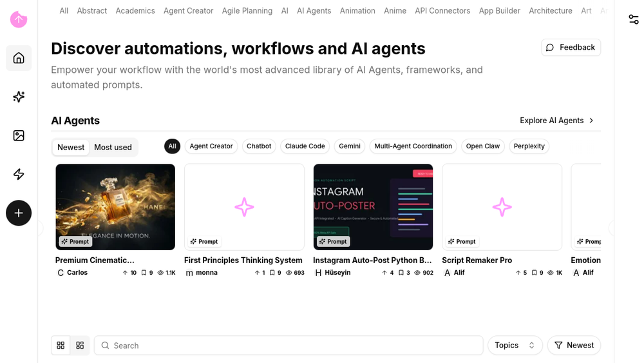Viewport: 644px width, 363px height.
Task: Click the pink logo icon in sidebar
Action: [x=19, y=19]
